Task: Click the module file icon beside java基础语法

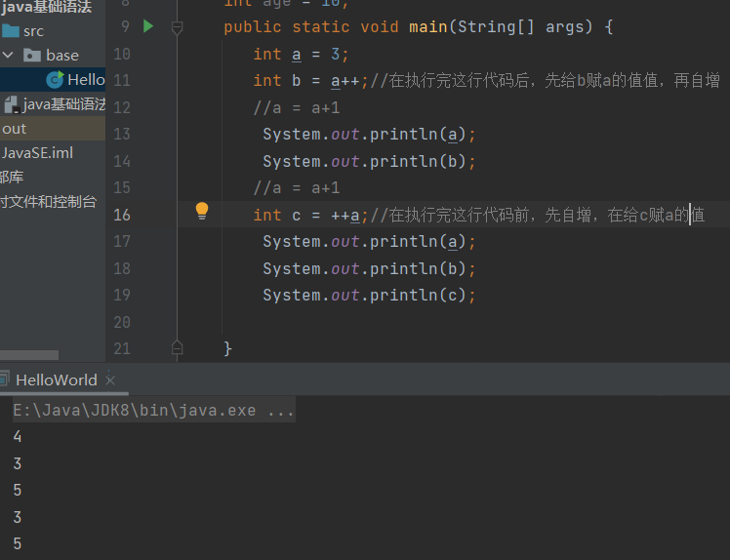Action: click(12, 104)
